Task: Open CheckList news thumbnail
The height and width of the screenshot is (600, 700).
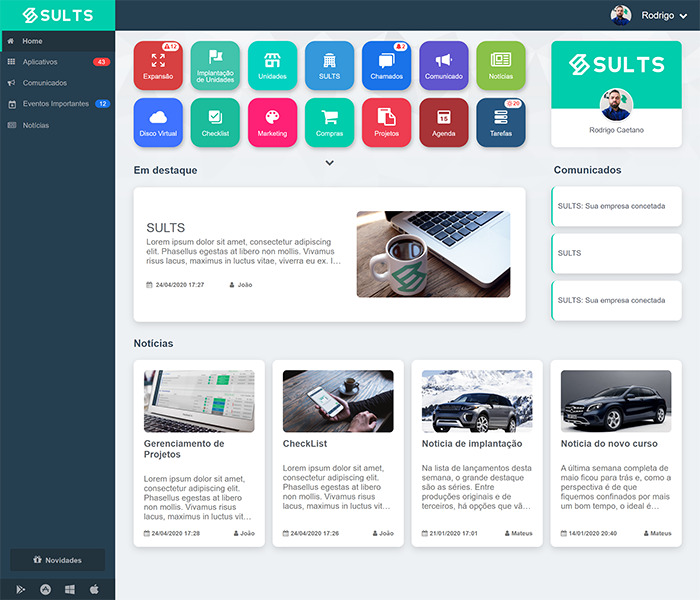Action: [x=338, y=401]
